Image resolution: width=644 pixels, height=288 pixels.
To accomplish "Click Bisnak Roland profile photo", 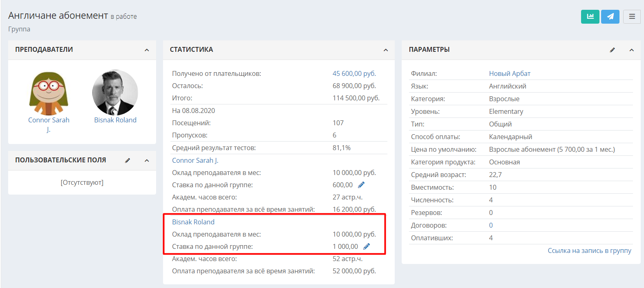I will [115, 93].
